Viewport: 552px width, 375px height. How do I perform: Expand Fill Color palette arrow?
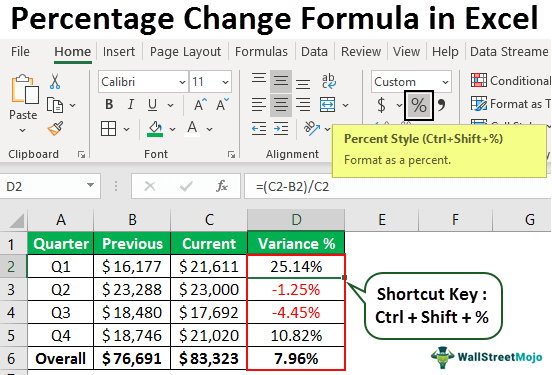pos(172,129)
